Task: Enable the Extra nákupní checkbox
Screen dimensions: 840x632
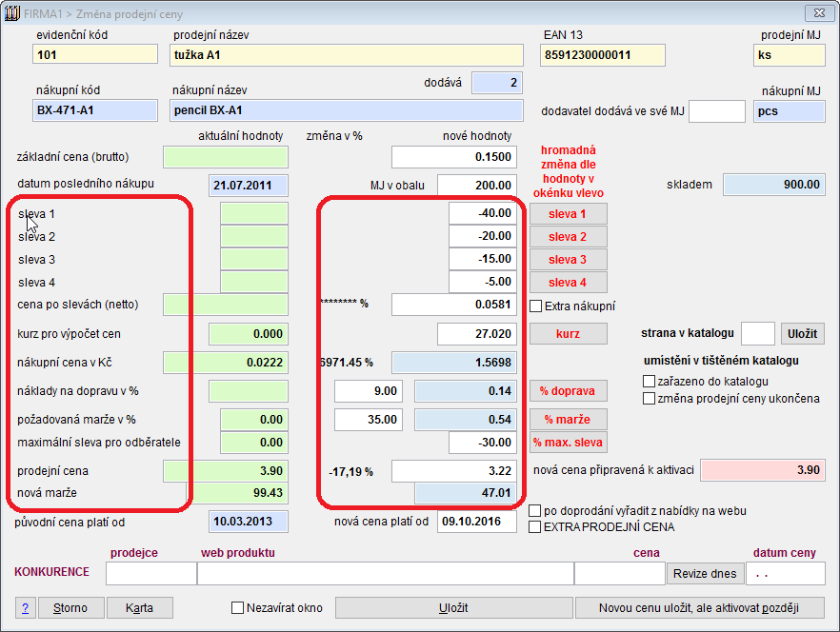Action: [536, 306]
